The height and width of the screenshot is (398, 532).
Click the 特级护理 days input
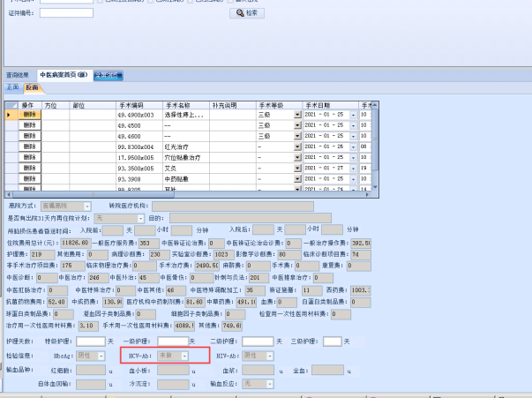91,342
